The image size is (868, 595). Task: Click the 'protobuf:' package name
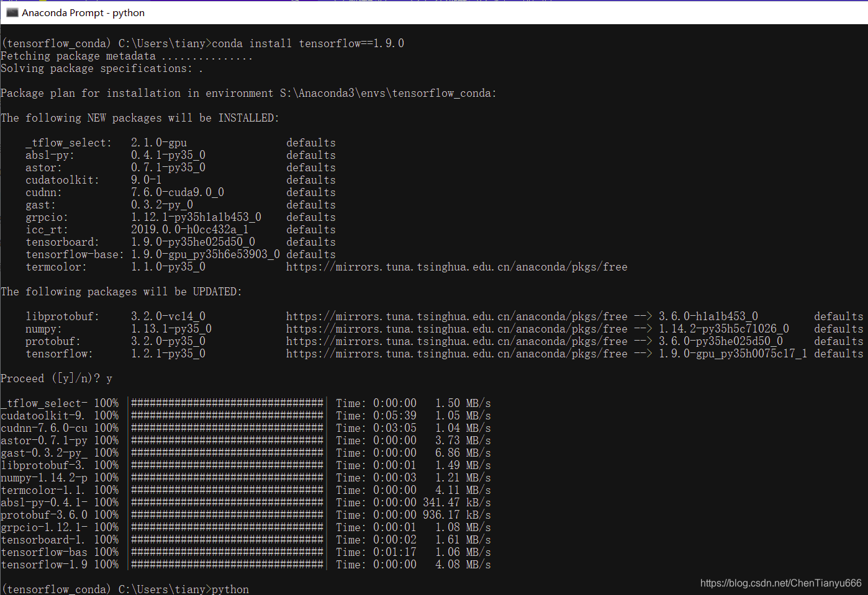(x=53, y=341)
